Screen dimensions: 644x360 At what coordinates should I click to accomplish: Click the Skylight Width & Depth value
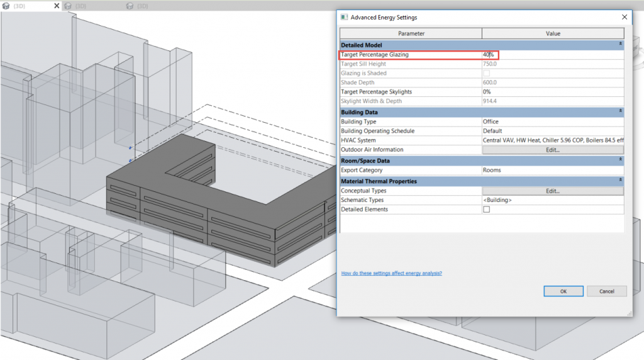[x=553, y=101]
